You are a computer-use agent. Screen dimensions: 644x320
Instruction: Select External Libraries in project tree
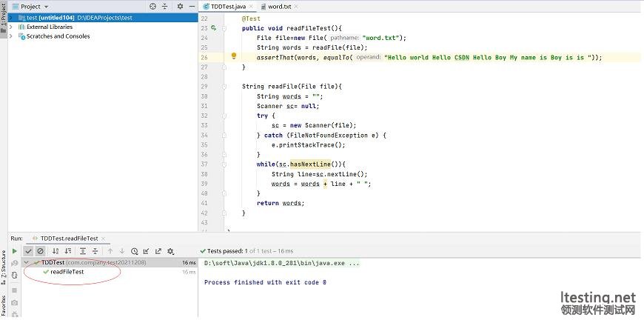50,27
